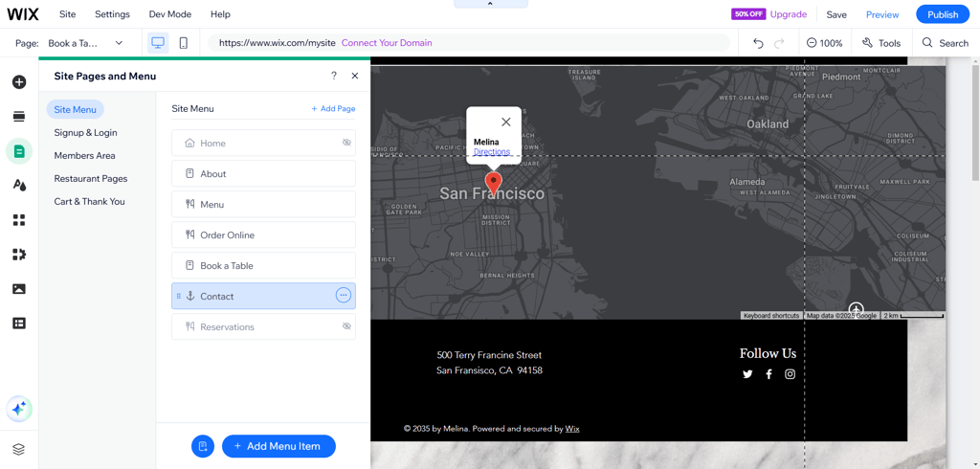Viewport: 980px width, 469px height.
Task: Collapse the top bar arrow
Action: tap(491, 4)
